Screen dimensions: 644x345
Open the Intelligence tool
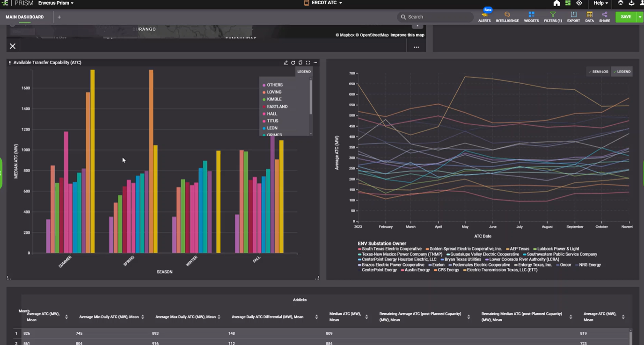pos(507,17)
